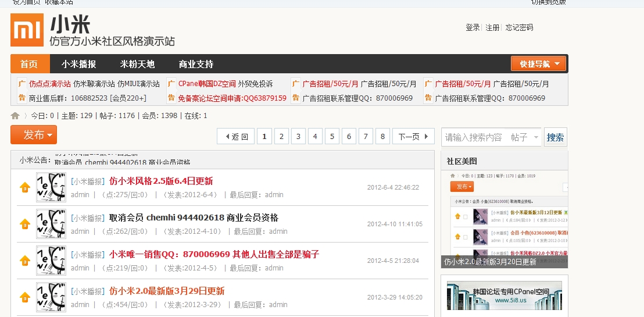Click first 广告 ad badge near 仿点点演示站
The width and height of the screenshot is (644, 317).
click(x=22, y=91)
